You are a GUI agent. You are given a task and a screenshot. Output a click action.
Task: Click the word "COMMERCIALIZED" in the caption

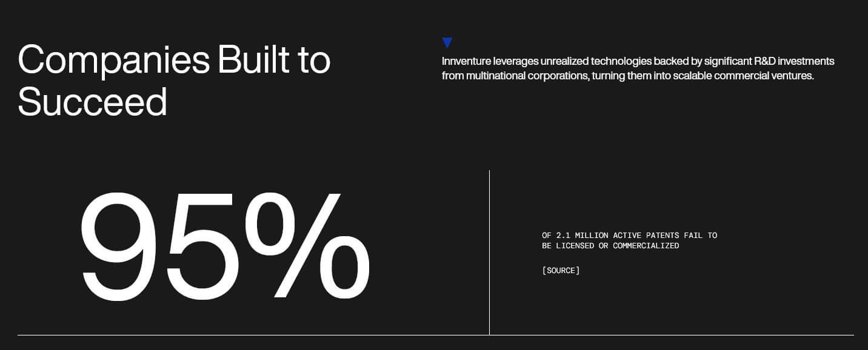[x=646, y=246]
